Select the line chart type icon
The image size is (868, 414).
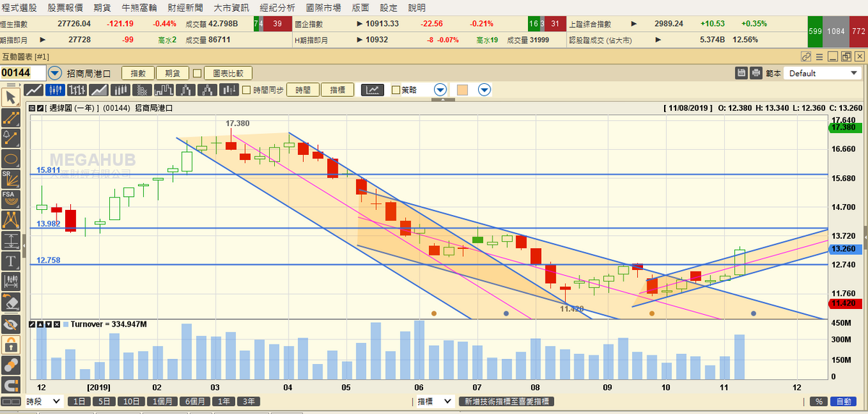[x=33, y=90]
